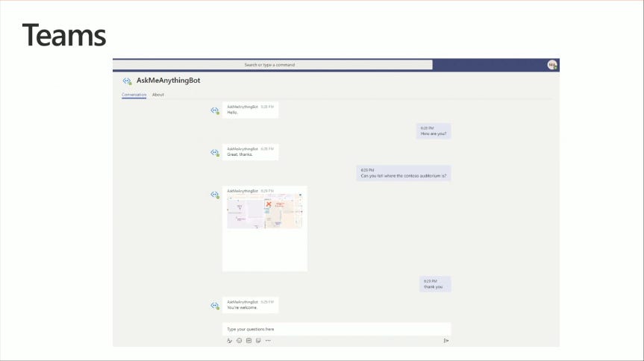Switch to the Conversation tab

click(134, 95)
